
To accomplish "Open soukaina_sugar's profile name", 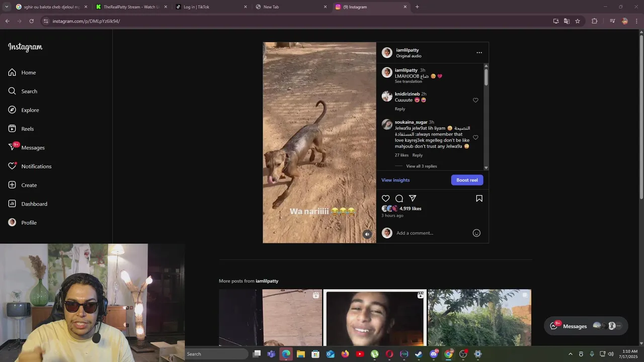I will [411, 122].
